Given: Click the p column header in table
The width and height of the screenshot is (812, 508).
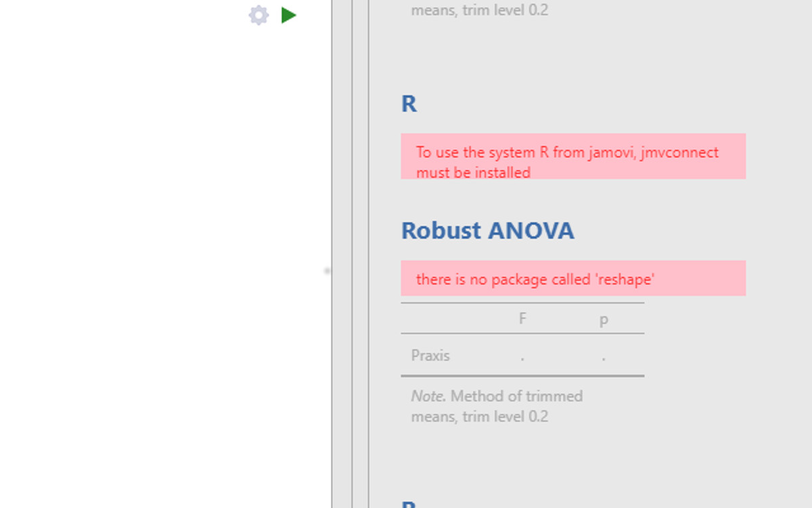Looking at the screenshot, I should point(604,319).
